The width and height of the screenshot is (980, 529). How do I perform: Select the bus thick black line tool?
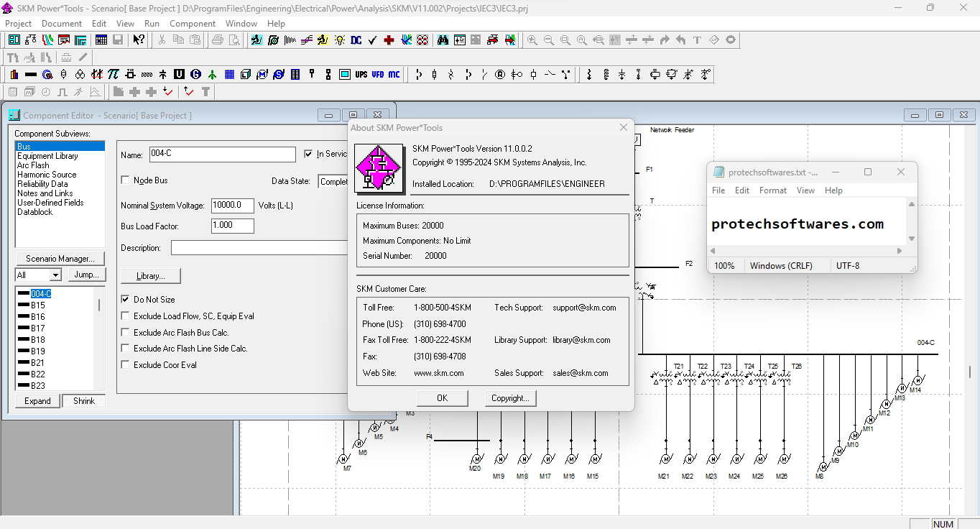(30, 74)
